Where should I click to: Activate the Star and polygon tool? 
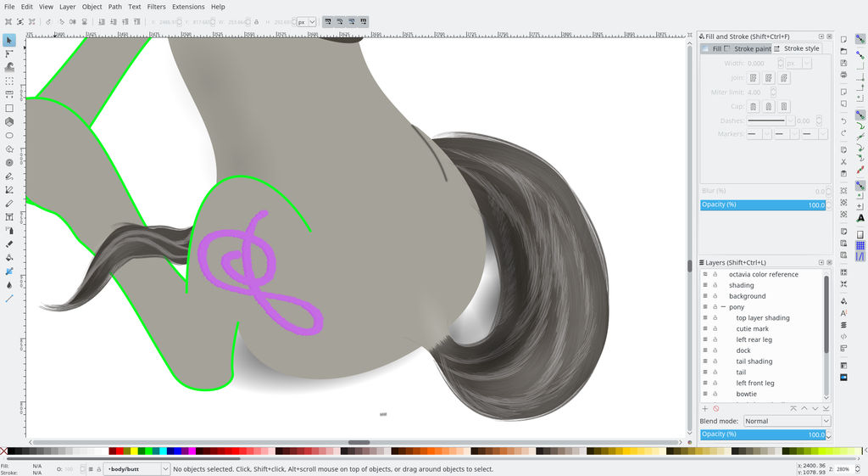[8, 149]
